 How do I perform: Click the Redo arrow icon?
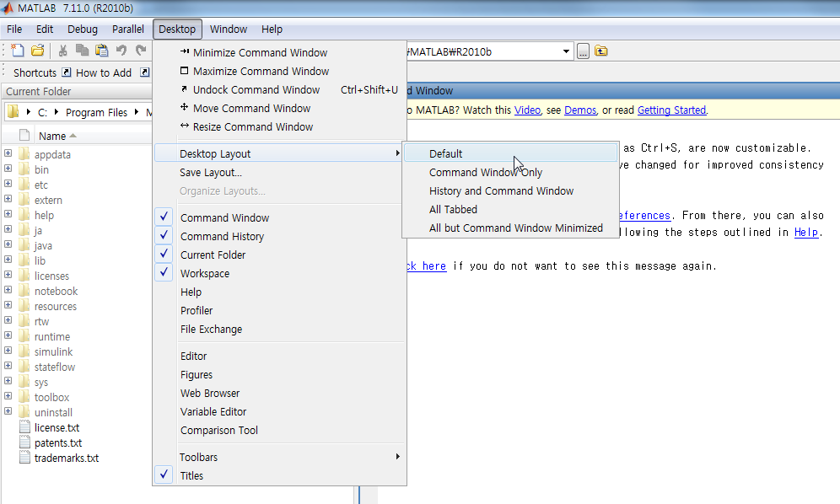[141, 51]
